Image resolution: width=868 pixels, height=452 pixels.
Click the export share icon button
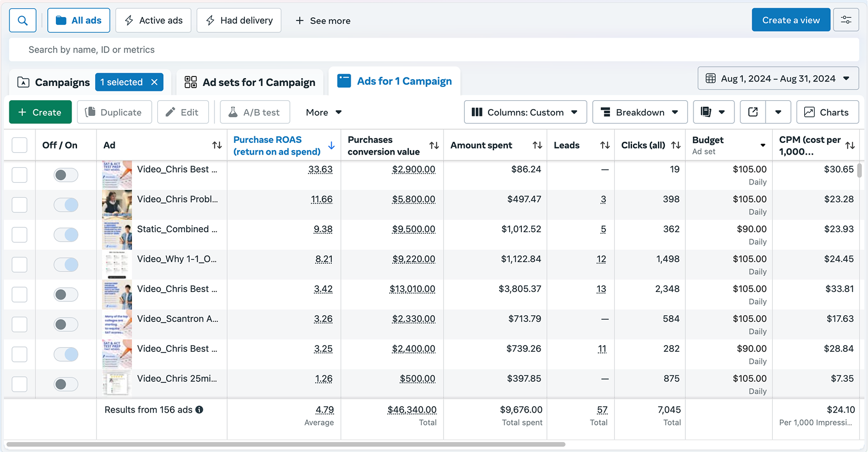coord(753,112)
